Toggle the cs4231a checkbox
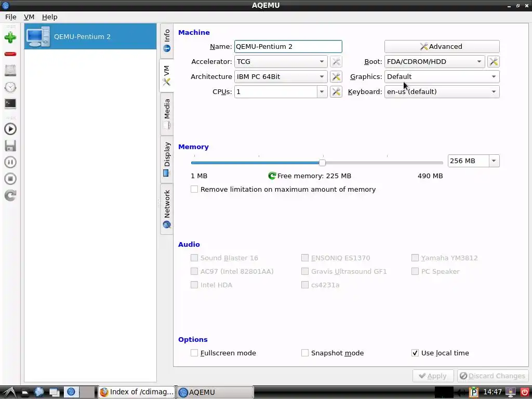 pos(304,285)
